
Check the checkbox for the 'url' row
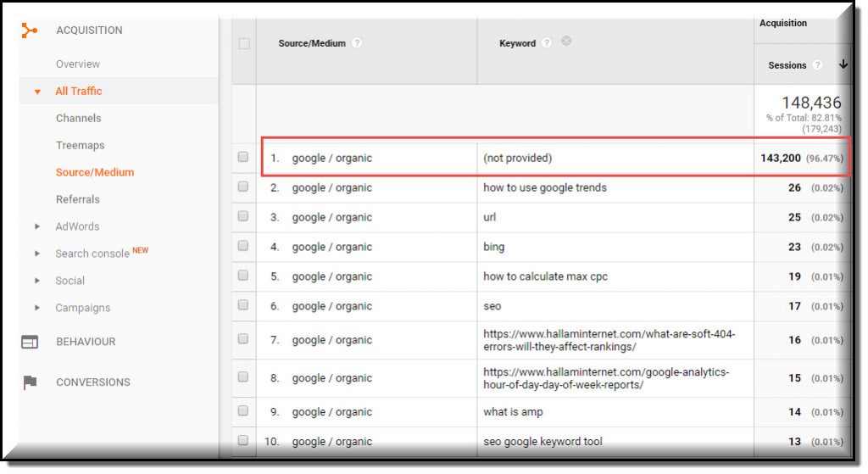[243, 216]
